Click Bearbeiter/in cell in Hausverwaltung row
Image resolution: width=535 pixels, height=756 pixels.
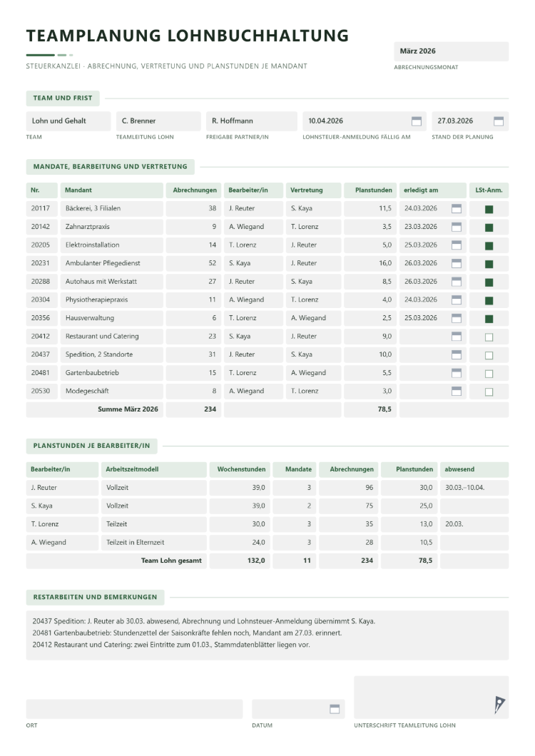[253, 318]
